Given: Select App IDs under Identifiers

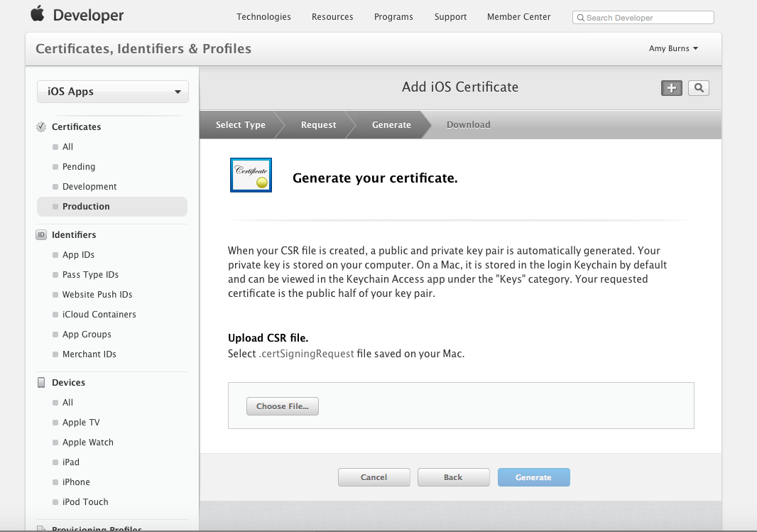Looking at the screenshot, I should [78, 254].
